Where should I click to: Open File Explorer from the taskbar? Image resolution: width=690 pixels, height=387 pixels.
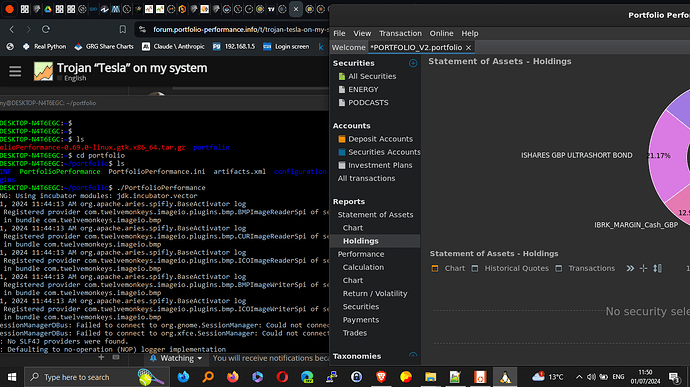click(x=430, y=377)
